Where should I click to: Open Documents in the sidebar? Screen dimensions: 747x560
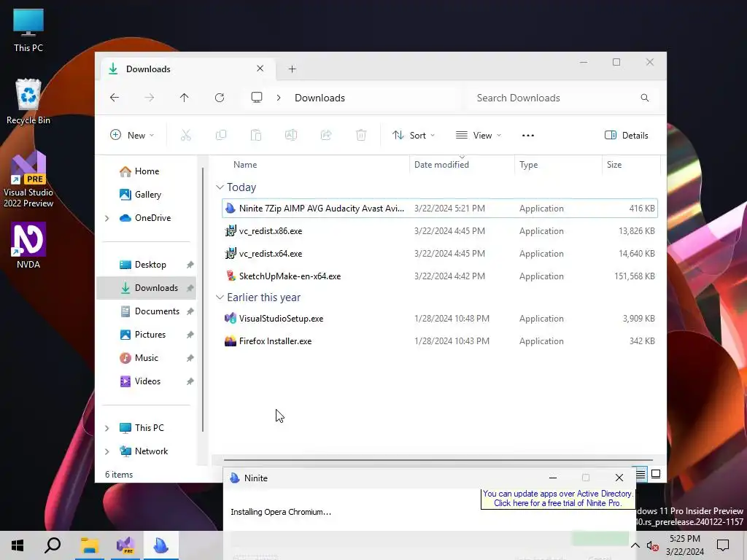pos(146,311)
